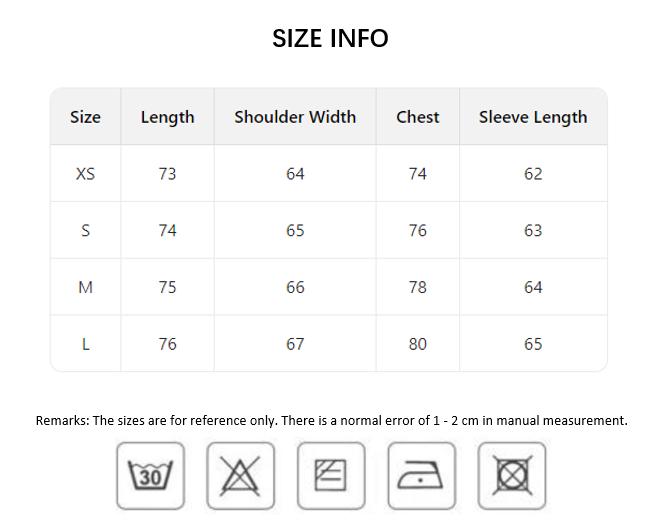
Task: Click the do-not-bleach triangle icon
Action: 240,476
